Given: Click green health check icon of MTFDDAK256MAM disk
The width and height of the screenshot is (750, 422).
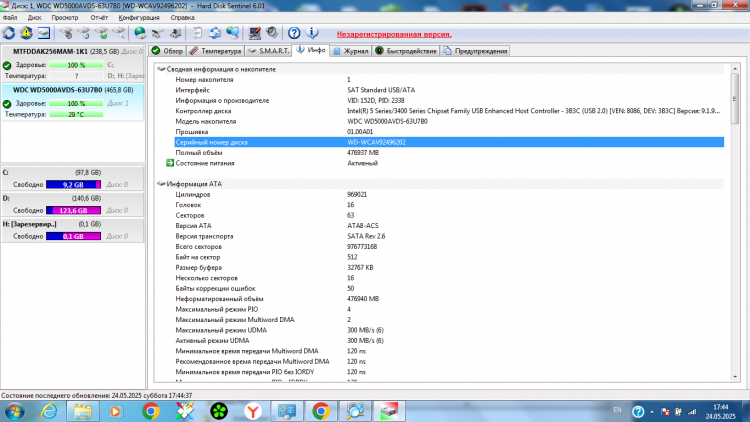Looking at the screenshot, I should (x=7, y=65).
